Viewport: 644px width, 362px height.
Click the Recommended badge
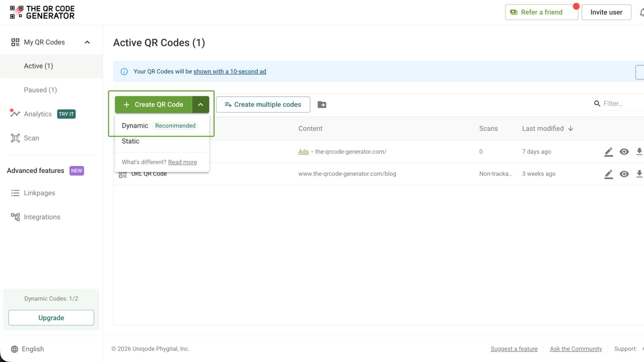[175, 126]
